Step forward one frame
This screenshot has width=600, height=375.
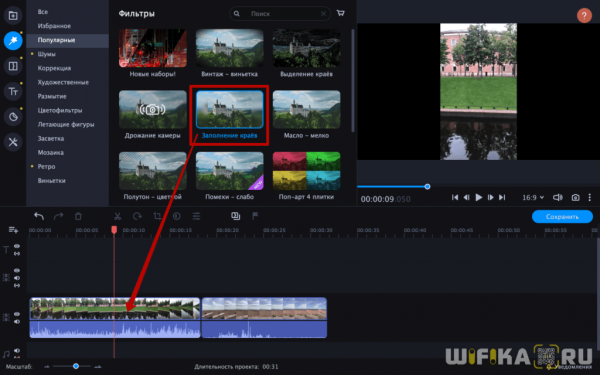point(490,197)
